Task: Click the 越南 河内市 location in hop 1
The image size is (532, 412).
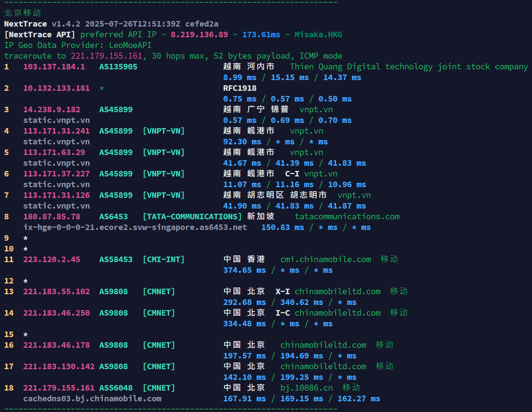Action: (x=249, y=67)
